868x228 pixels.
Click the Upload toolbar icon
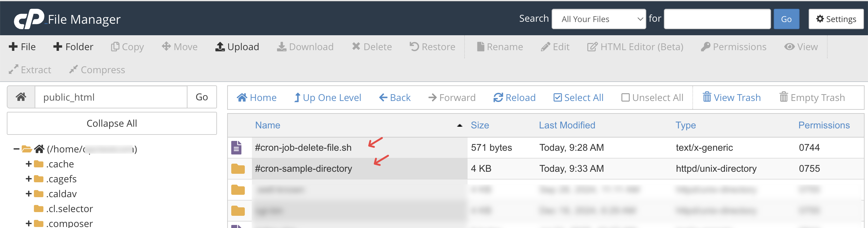[220, 47]
